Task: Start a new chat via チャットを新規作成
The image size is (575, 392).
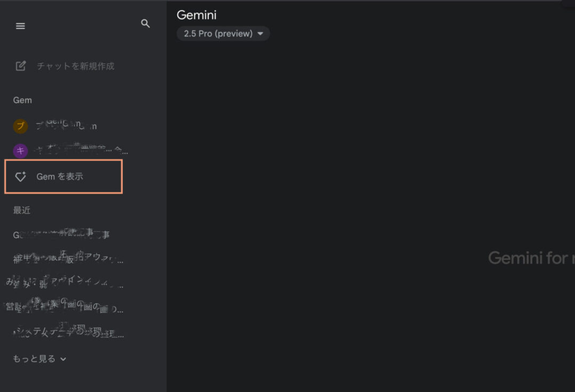Action: (x=75, y=66)
